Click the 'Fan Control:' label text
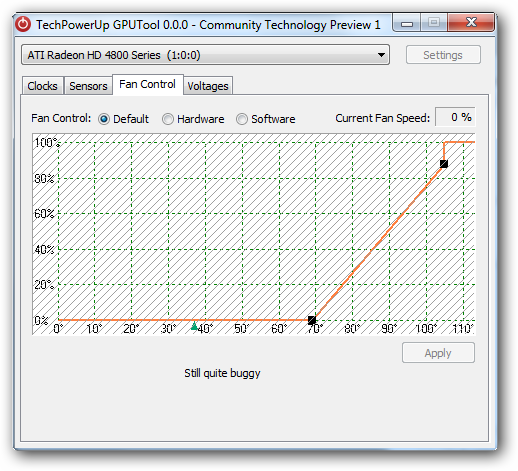This screenshot has width=518, height=471. coord(61,118)
